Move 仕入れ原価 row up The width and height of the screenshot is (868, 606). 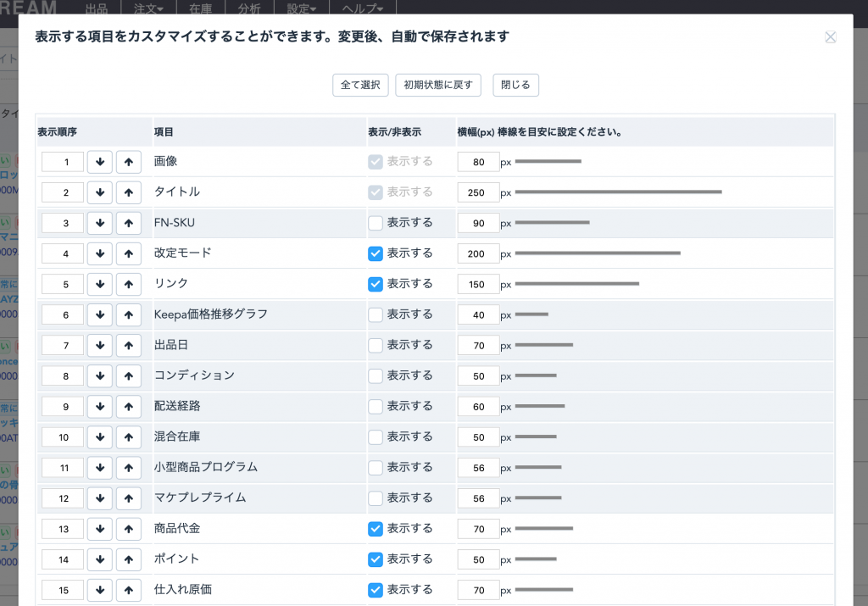coord(129,591)
